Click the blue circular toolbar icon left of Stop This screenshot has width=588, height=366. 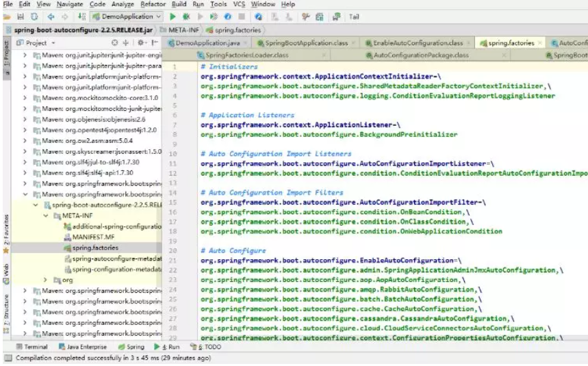228,17
